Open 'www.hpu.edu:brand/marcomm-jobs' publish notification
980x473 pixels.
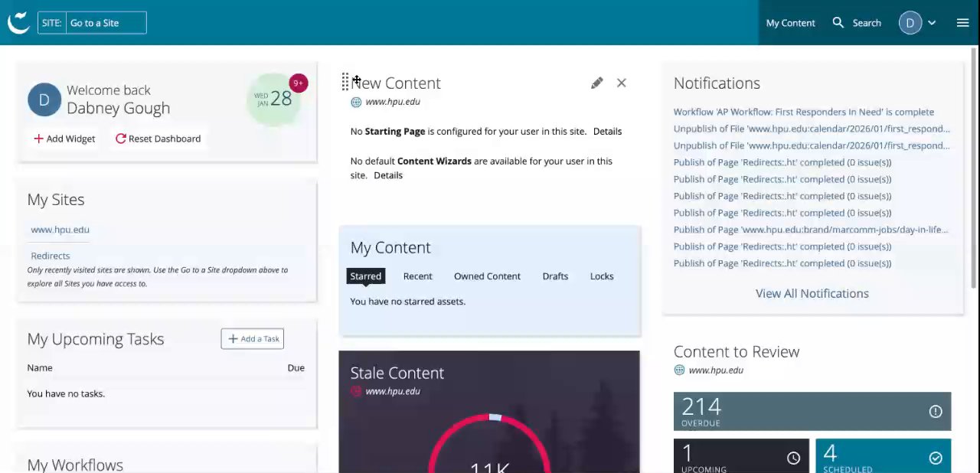pos(811,230)
